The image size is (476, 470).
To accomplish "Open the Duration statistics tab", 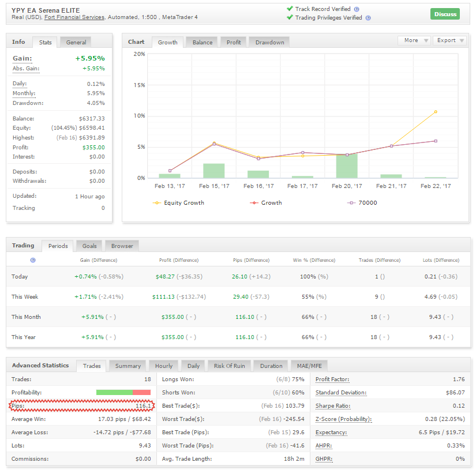I will coord(271,366).
